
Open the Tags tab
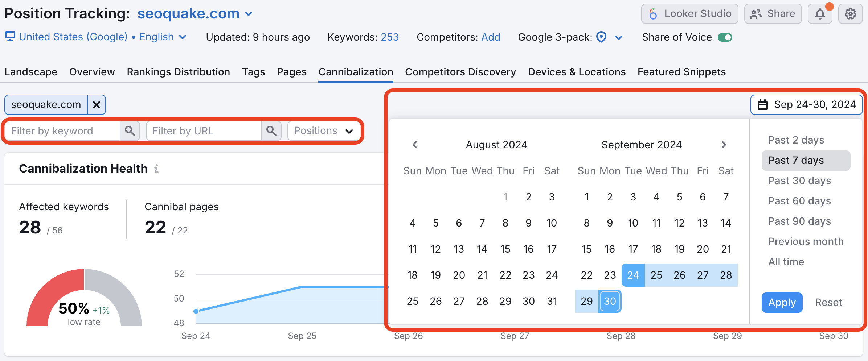point(254,72)
